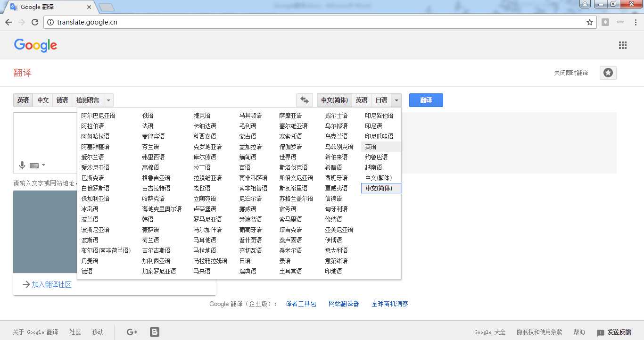This screenshot has height=340, width=644.
Task: Open 全球商机洞察 link
Action: point(390,304)
